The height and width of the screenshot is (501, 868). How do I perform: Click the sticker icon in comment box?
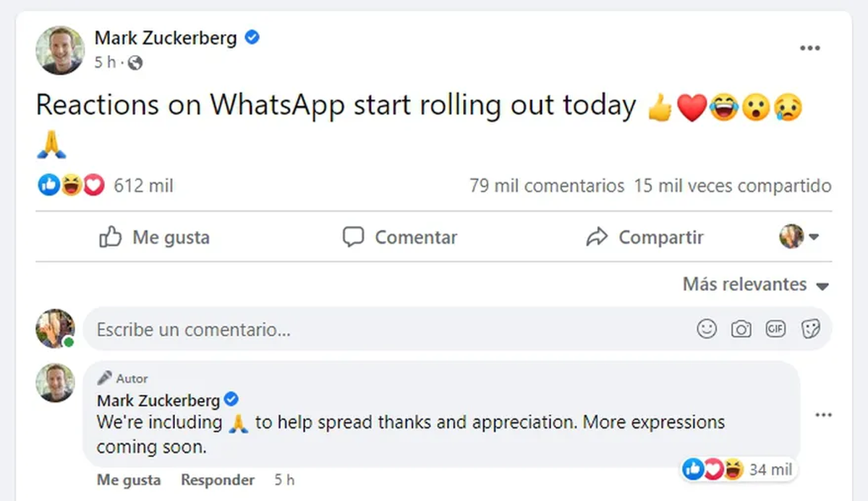[810, 329]
